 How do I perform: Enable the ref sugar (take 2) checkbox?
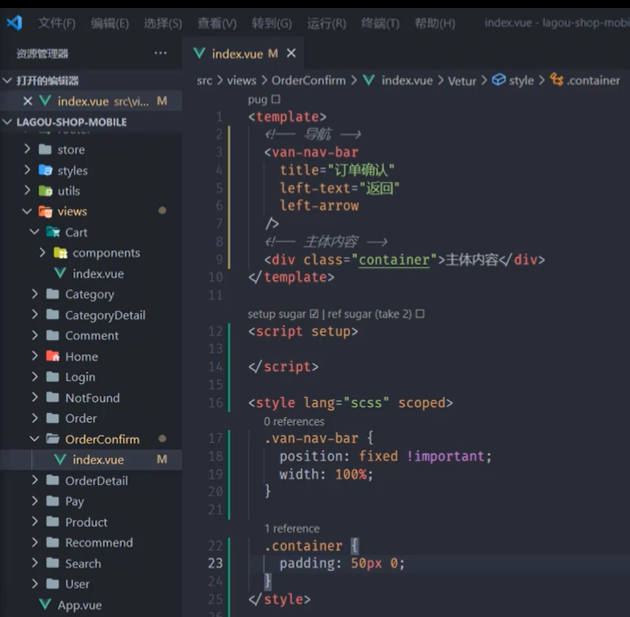click(x=420, y=313)
